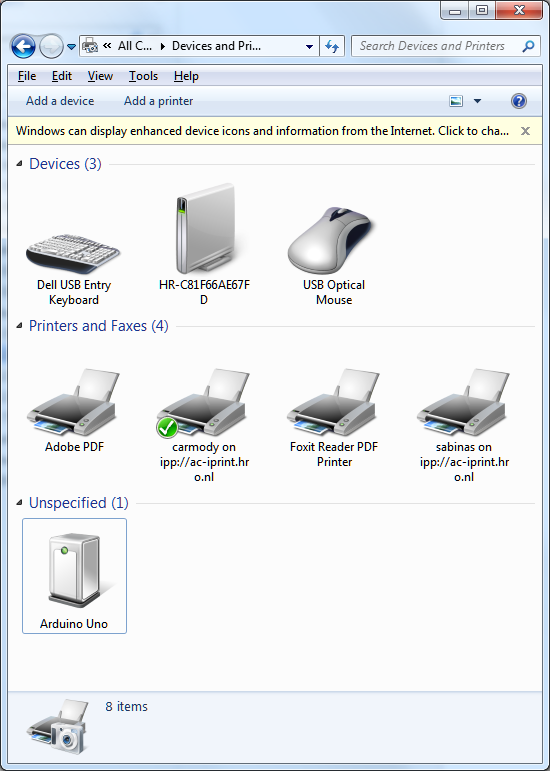Open Help via the blue question mark
Image resolution: width=550 pixels, height=771 pixels.
click(519, 101)
